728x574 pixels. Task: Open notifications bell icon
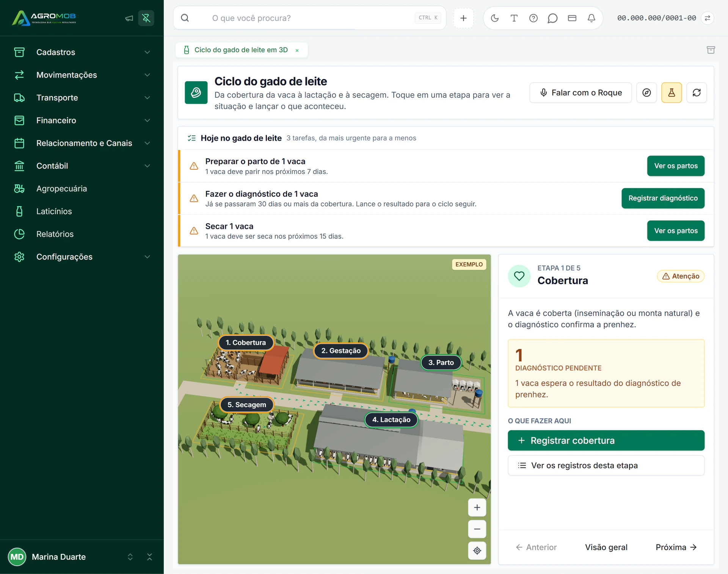tap(591, 18)
